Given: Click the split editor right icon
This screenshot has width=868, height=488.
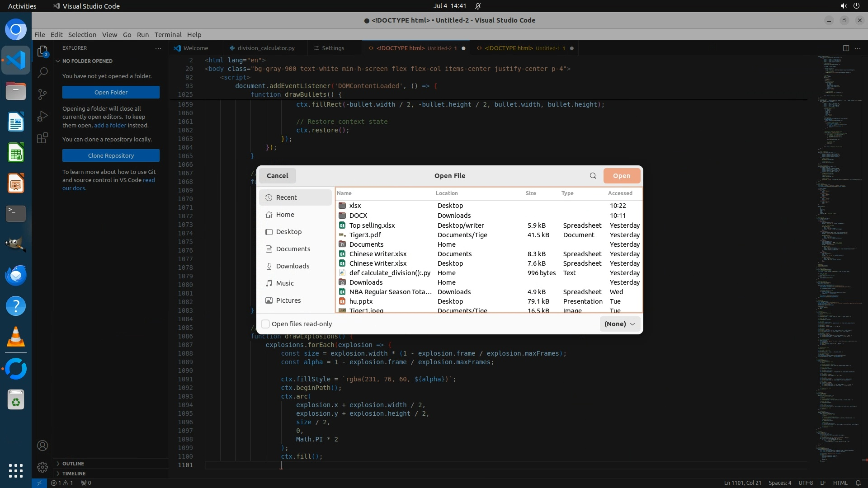Looking at the screenshot, I should [x=846, y=48].
